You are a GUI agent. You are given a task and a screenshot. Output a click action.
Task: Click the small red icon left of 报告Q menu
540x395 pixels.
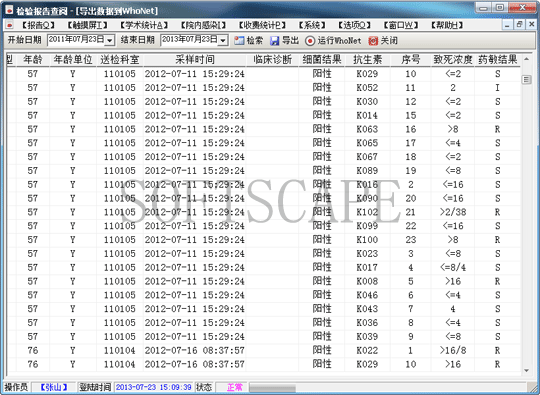coord(10,25)
